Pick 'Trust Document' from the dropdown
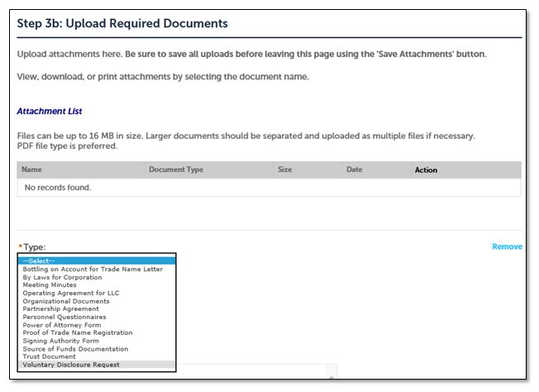539x392 pixels. tap(97, 356)
